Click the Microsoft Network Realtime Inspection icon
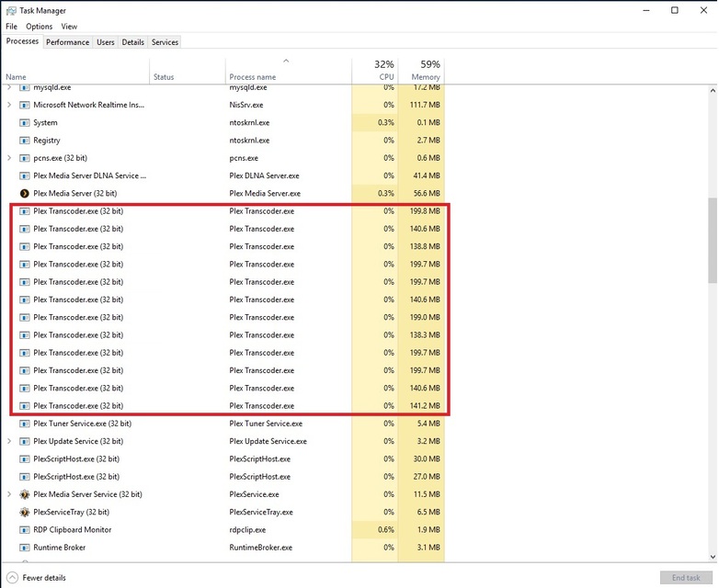The height and width of the screenshot is (588, 719). 24,105
